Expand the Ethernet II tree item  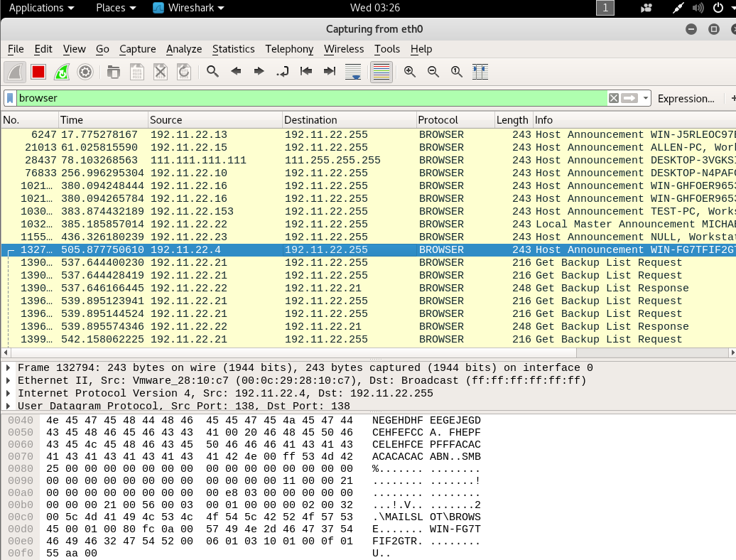9,381
